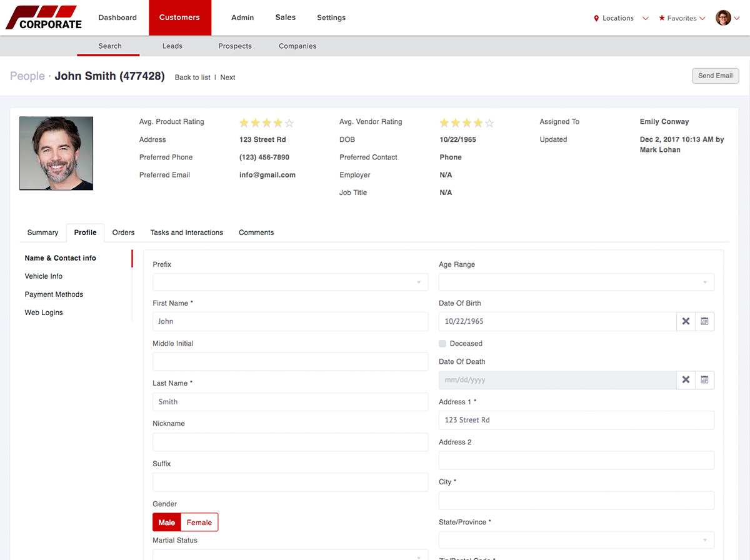Switch to the Orders tab

tap(123, 232)
